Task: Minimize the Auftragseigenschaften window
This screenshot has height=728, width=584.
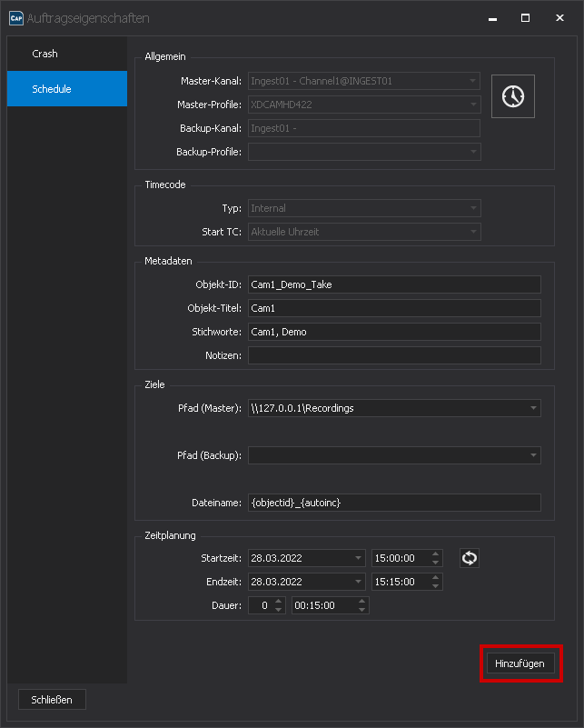Action: (492, 18)
